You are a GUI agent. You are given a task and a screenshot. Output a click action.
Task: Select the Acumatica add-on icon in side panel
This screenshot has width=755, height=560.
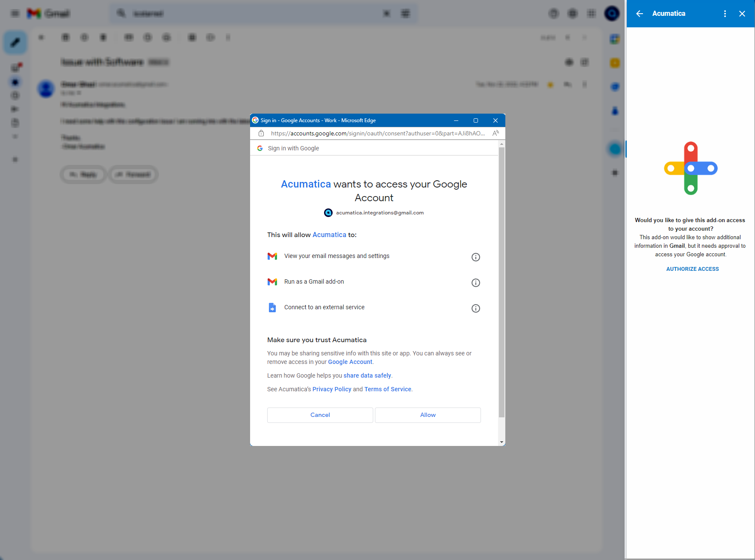point(615,149)
